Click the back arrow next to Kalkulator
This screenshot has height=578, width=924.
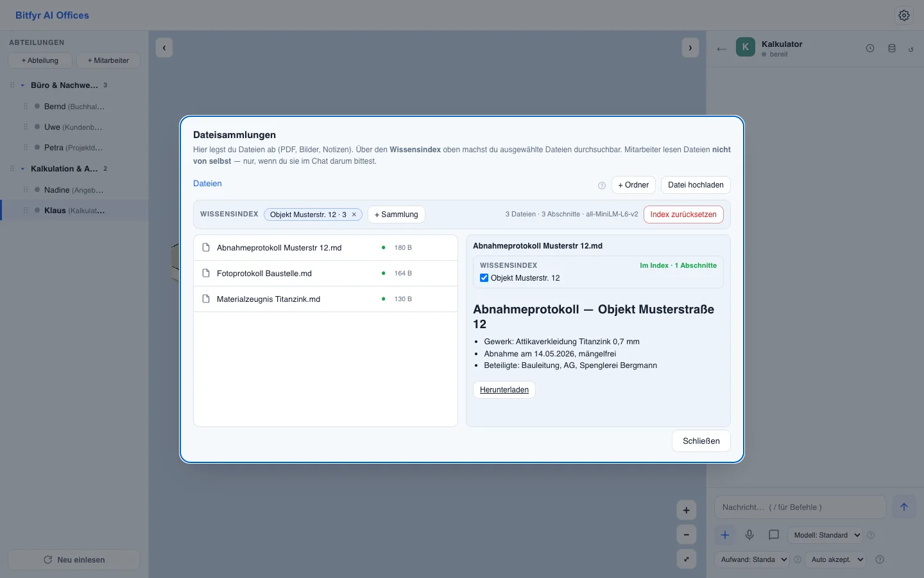click(x=722, y=49)
